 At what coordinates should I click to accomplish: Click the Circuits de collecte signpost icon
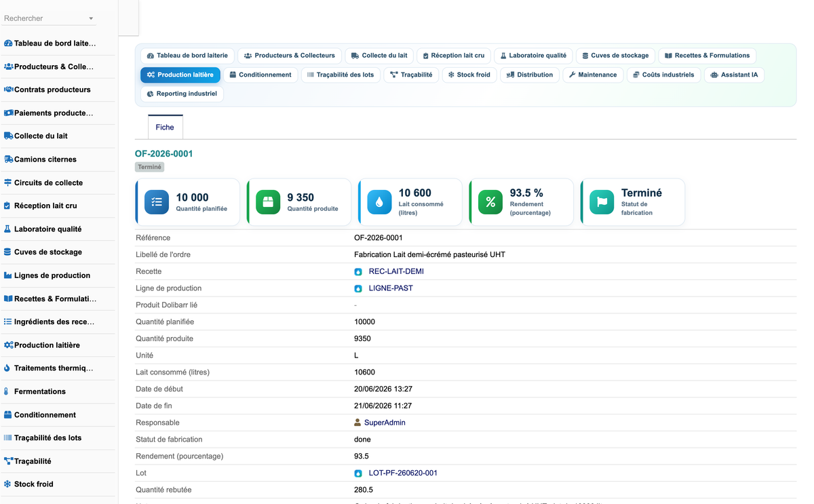tap(8, 182)
